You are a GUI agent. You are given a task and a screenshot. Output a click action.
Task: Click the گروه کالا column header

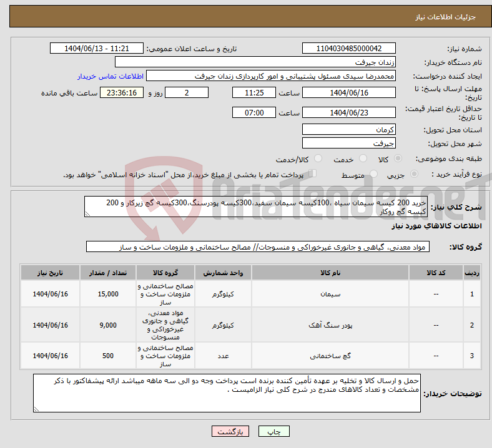[165, 273]
